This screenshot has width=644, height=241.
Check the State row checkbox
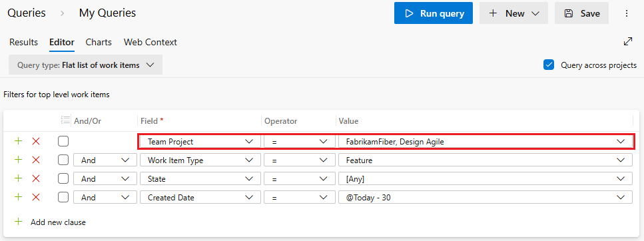click(x=63, y=178)
